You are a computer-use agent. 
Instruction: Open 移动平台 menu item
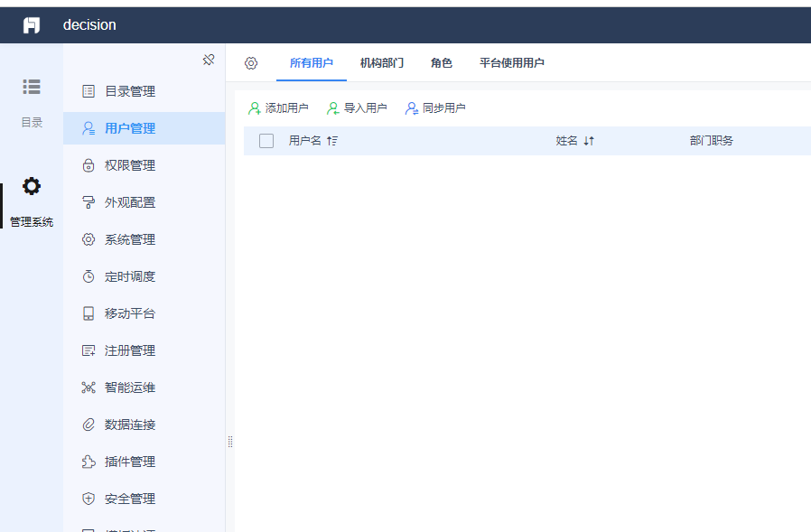click(144, 313)
